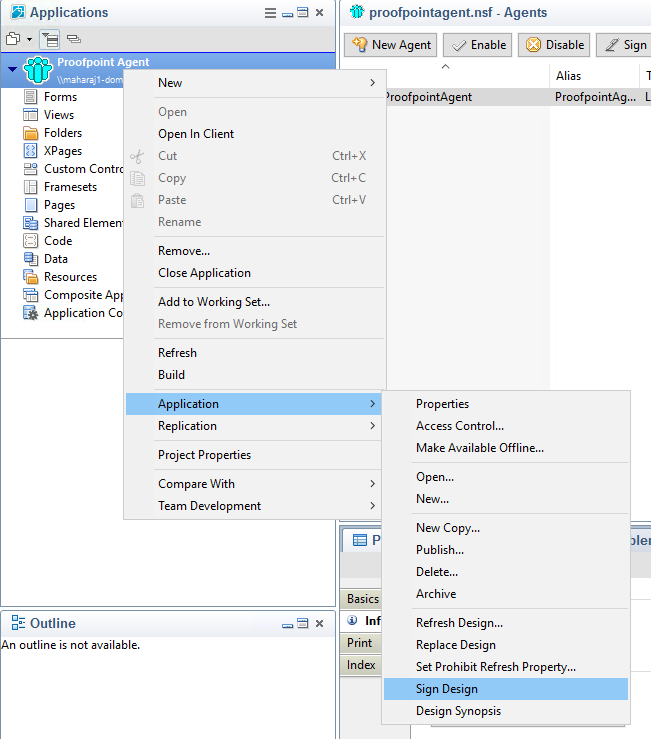This screenshot has height=739, width=651.
Task: Click the Pages icon
Action: point(30,205)
